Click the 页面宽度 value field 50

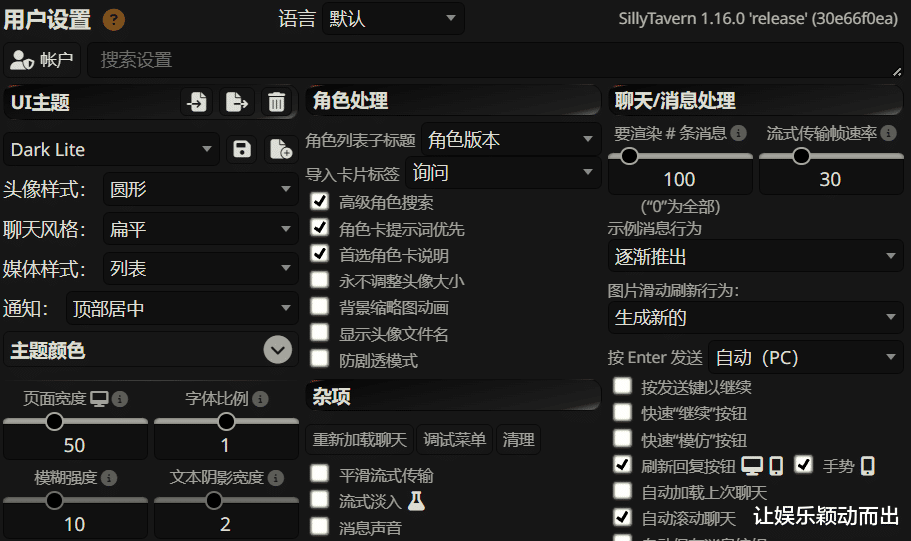[76, 445]
